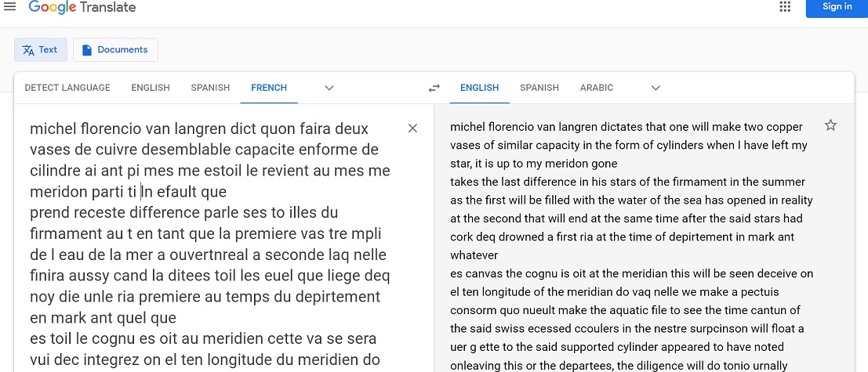Select English as target language
868x372 pixels.
[x=479, y=88]
